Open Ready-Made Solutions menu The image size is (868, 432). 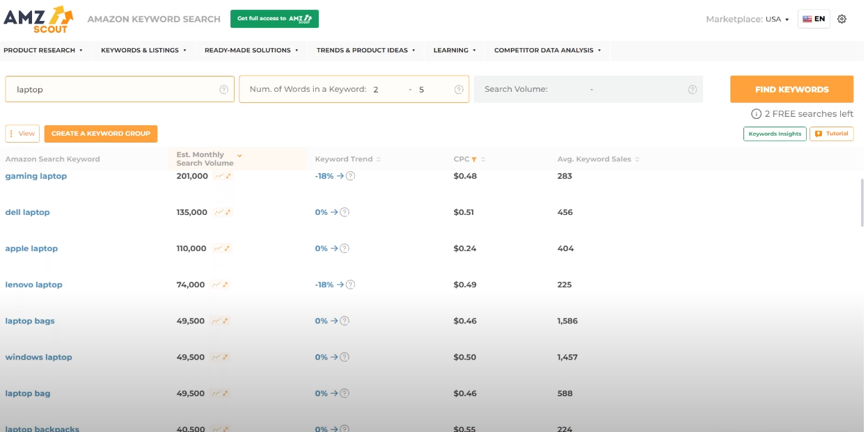click(251, 50)
